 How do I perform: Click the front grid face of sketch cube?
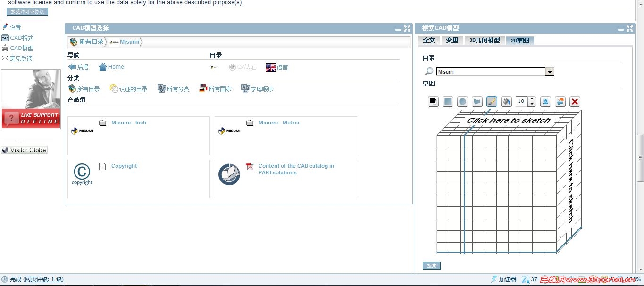coord(497,194)
